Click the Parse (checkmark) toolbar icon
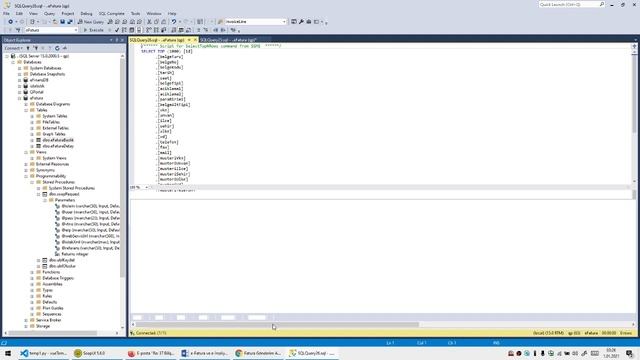 point(117,30)
